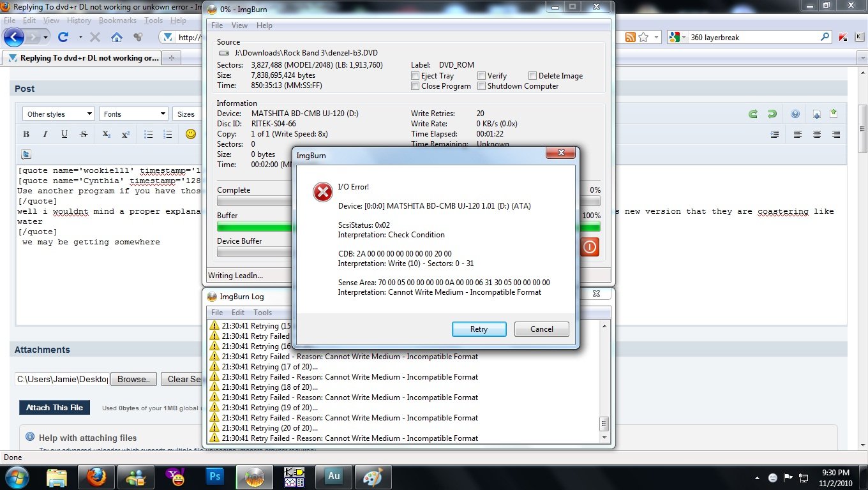This screenshot has width=868, height=490.
Task: Click the Complete progress bar in ImgBurn
Action: point(408,201)
